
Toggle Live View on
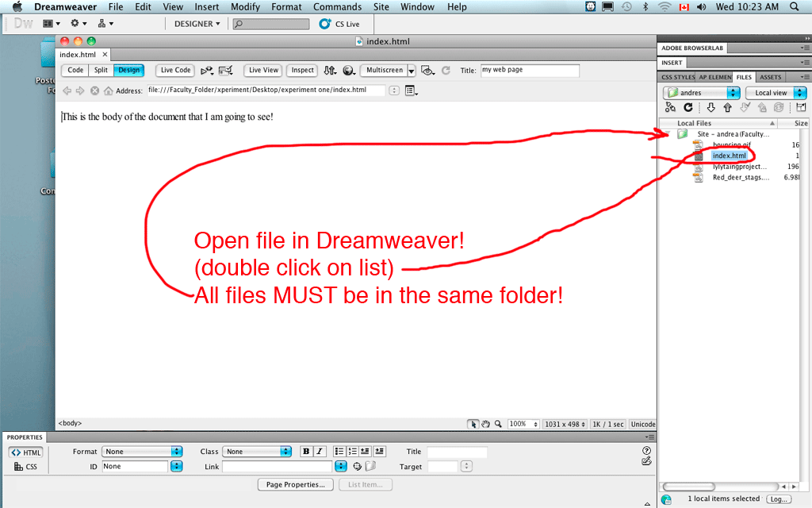[263, 71]
